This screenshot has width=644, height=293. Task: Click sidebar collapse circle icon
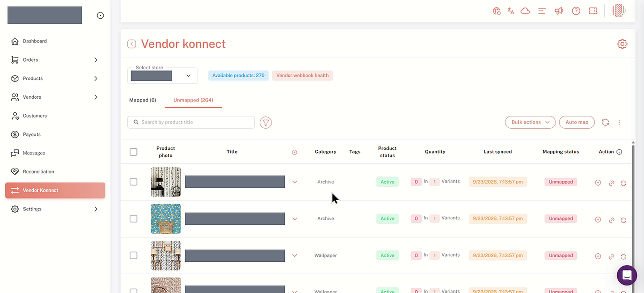pyautogui.click(x=100, y=15)
